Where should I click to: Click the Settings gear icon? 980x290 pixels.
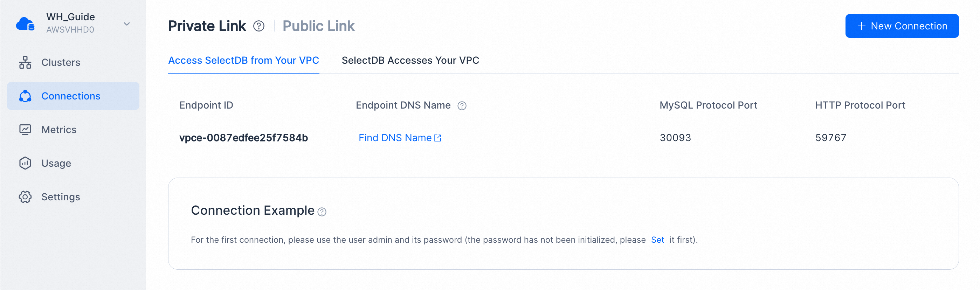pyautogui.click(x=25, y=197)
